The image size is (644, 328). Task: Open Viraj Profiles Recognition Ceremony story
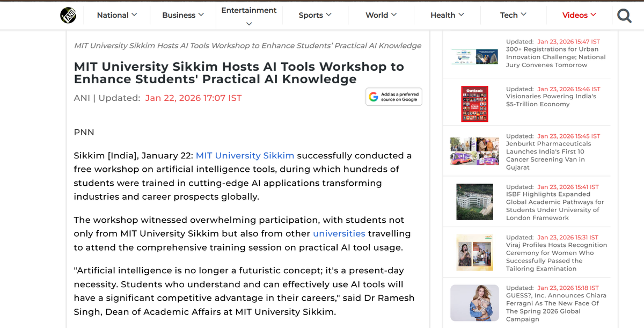(557, 257)
